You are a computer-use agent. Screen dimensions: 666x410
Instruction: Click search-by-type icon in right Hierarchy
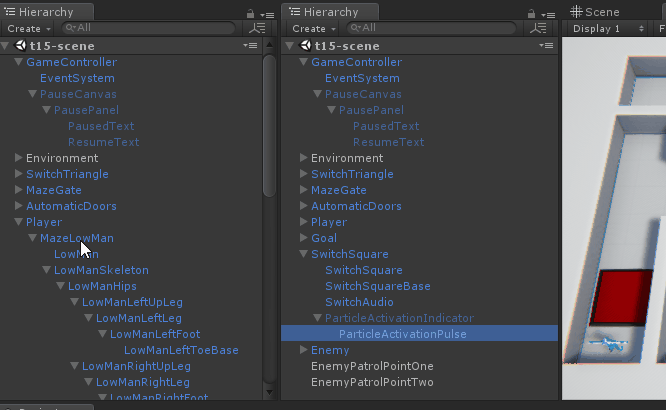point(538,28)
